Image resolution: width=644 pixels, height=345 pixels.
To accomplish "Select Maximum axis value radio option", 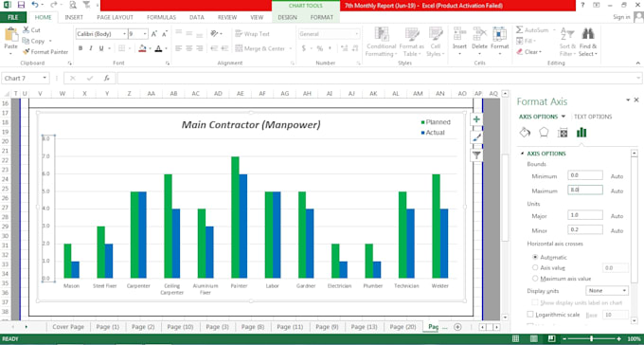I will (x=535, y=279).
